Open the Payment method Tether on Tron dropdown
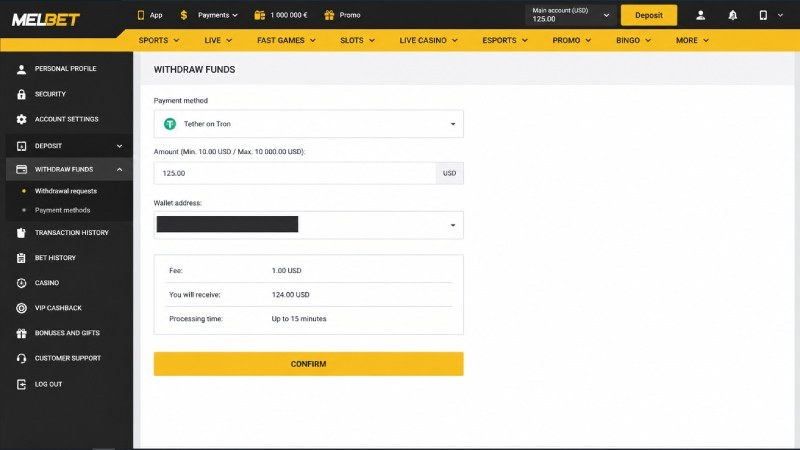This screenshot has height=450, width=800. [x=309, y=124]
